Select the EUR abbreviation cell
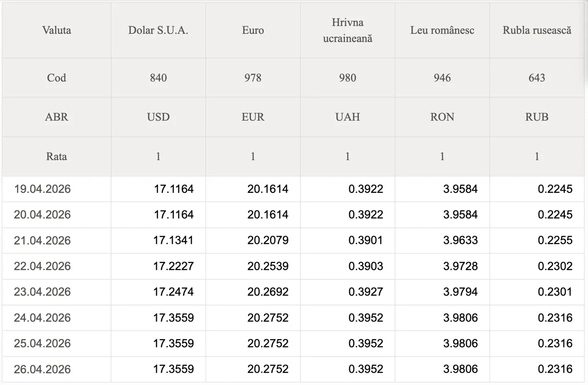The width and height of the screenshot is (588, 385). coord(253,117)
